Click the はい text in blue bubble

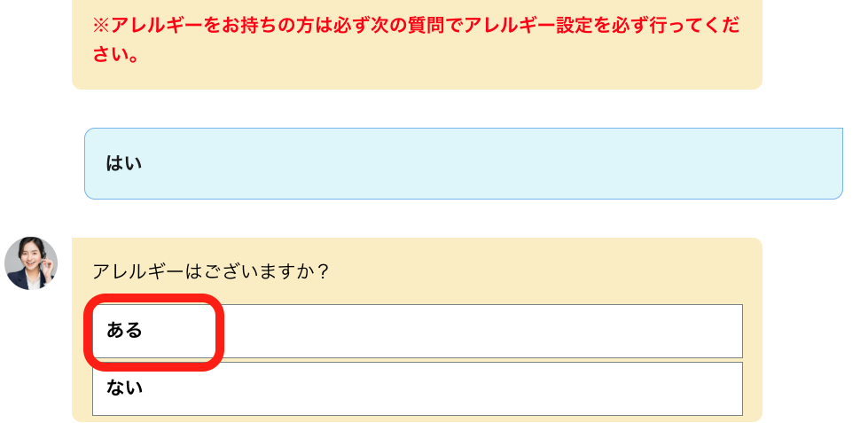point(124,164)
